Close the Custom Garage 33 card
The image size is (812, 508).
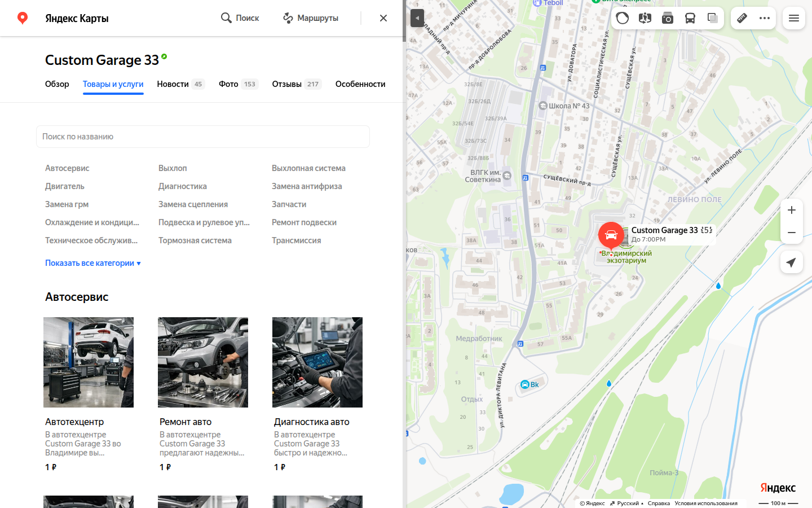[x=383, y=18]
